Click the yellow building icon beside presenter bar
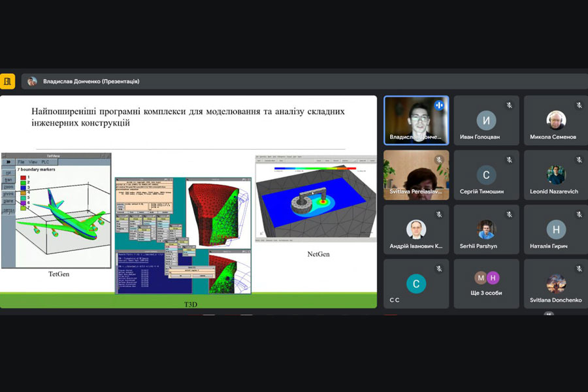The height and width of the screenshot is (392, 588). tap(7, 81)
